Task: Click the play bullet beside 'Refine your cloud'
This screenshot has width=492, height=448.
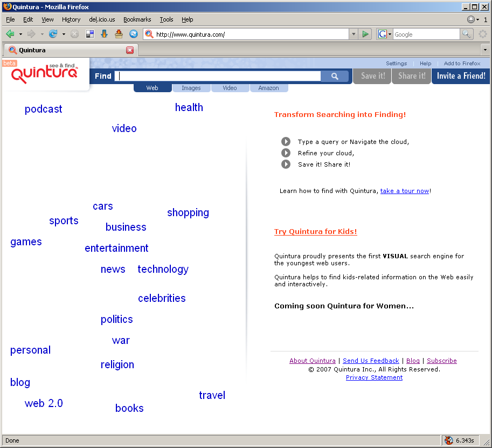Action: coord(286,153)
